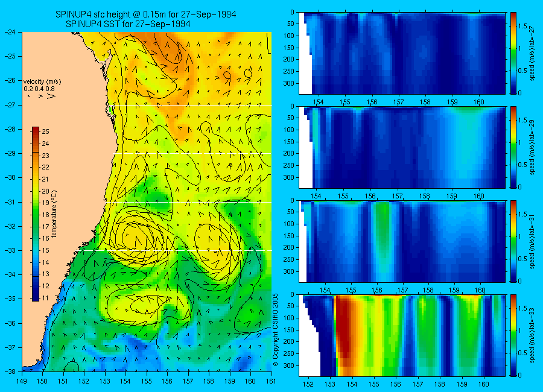Click the subtitle 'SPINUP4 SST for 27-Sep-1994'
Screen dimensions: 543x392
[x=128, y=24]
